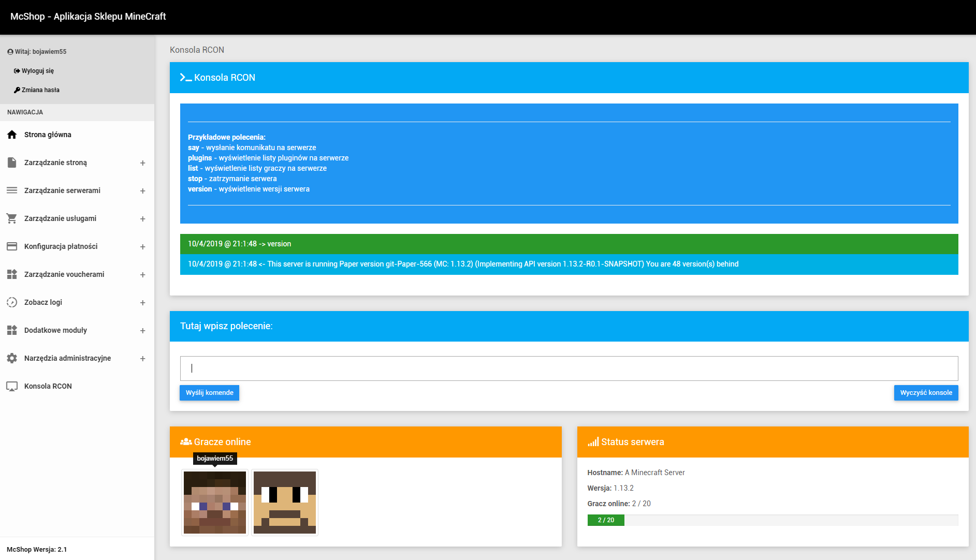The height and width of the screenshot is (560, 976).
Task: Expand Zarządzanie usługami using plus sign
Action: [142, 219]
